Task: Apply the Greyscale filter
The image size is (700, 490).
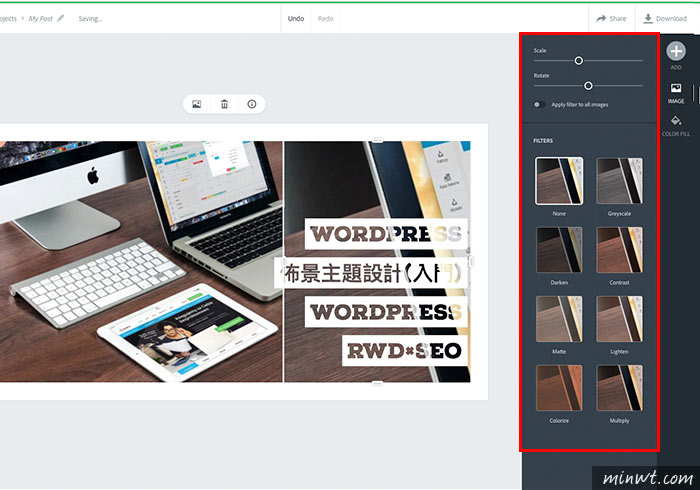Action: click(x=619, y=181)
